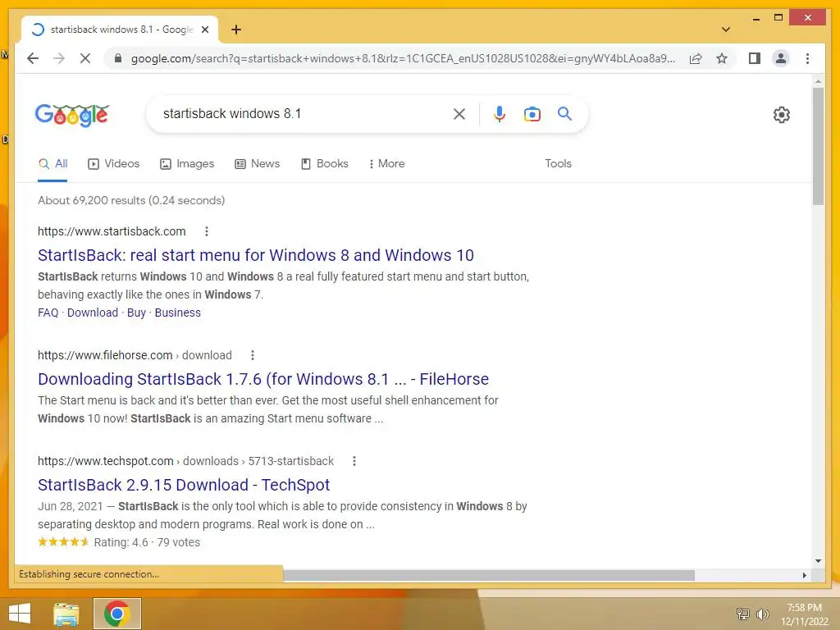
Task: Switch to the News tab
Action: coord(257,164)
